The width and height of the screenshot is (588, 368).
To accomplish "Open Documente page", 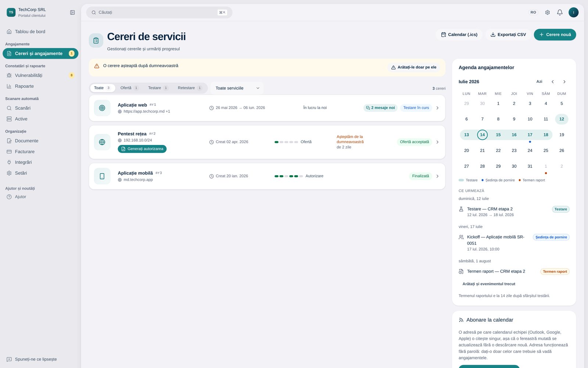I will pos(40,141).
